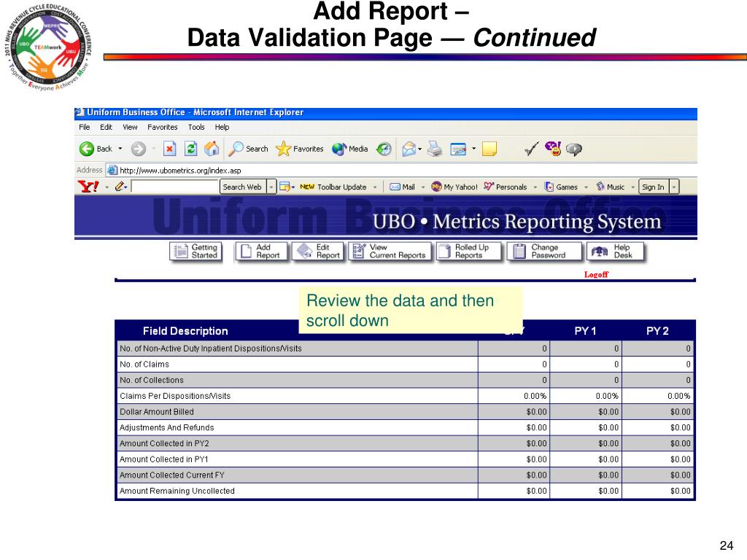Open Rolled Up Reports
The image size is (747, 560).
click(469, 251)
